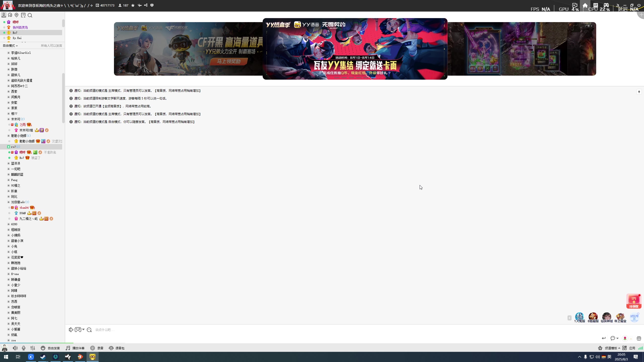Viewport: 644px width, 362px height.
Task: Click the scroll-to-top arrow in chat area
Action: (639, 92)
